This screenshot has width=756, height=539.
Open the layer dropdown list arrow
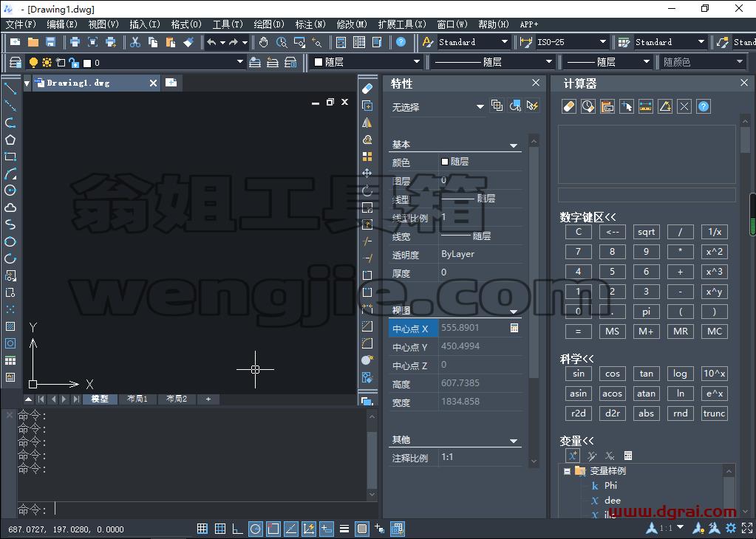coord(239,62)
